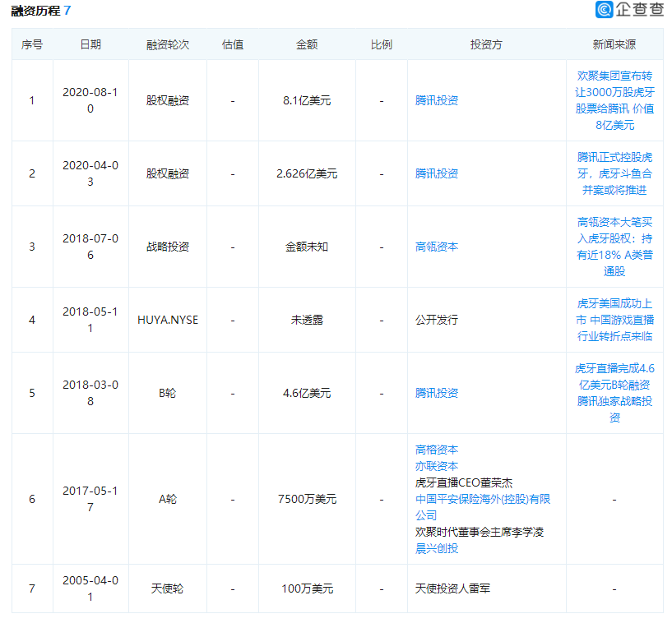Image resolution: width=672 pixels, height=623 pixels.
Task: Click the 投资方 column header
Action: click(485, 44)
